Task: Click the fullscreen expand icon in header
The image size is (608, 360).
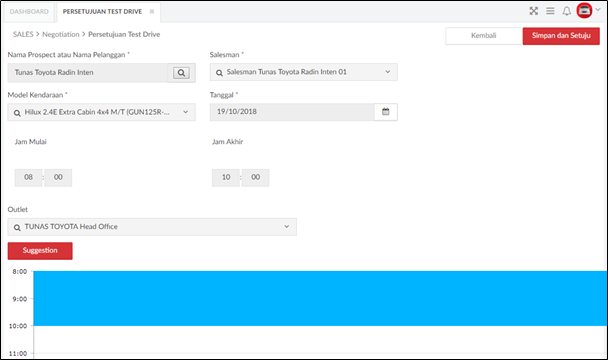Action: (x=534, y=11)
